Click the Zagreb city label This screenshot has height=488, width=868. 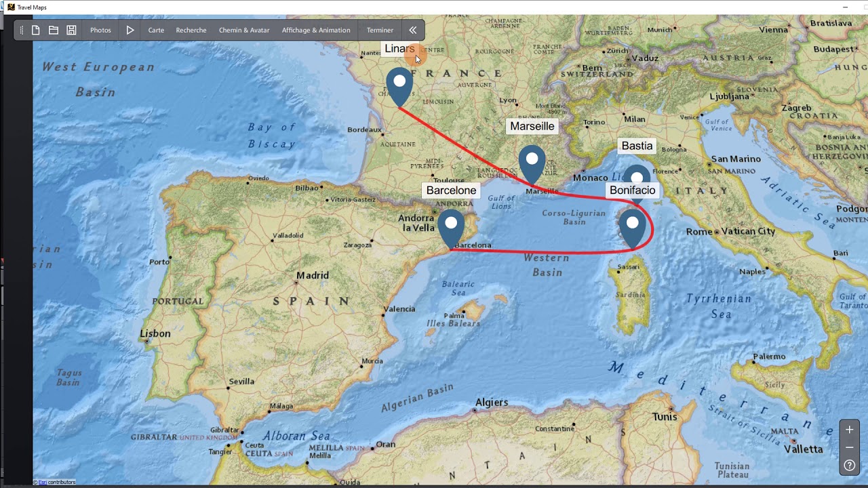click(x=796, y=108)
